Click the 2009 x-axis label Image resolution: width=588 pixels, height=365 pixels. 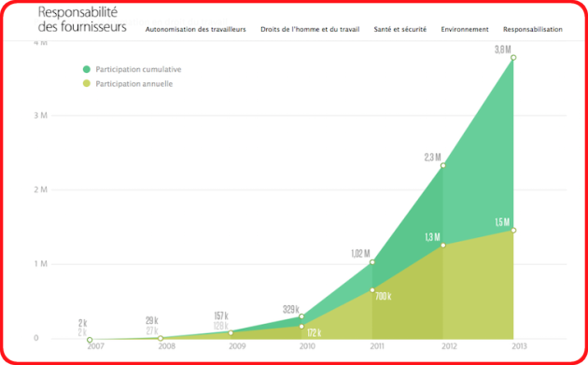click(x=237, y=346)
